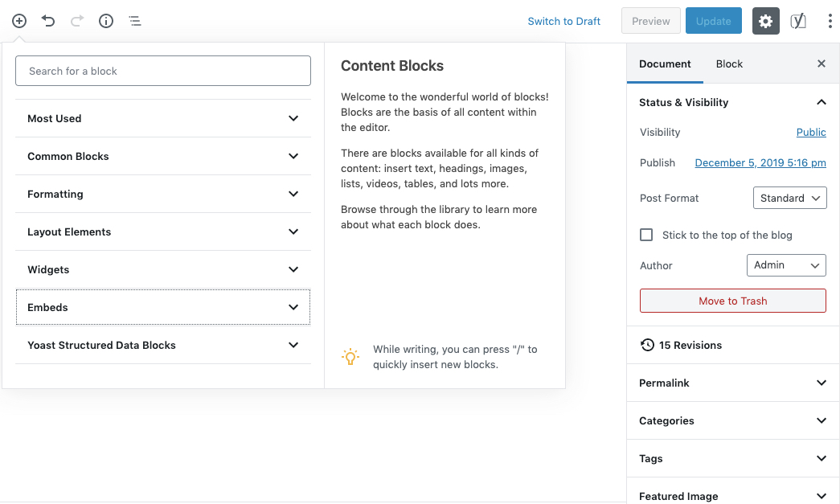The height and width of the screenshot is (504, 840).
Task: Click the Preview button
Action: [x=650, y=21]
